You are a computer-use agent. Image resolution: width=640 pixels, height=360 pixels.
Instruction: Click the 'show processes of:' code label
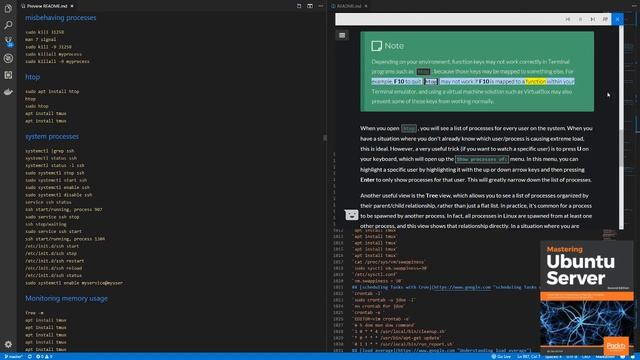pyautogui.click(x=482, y=159)
